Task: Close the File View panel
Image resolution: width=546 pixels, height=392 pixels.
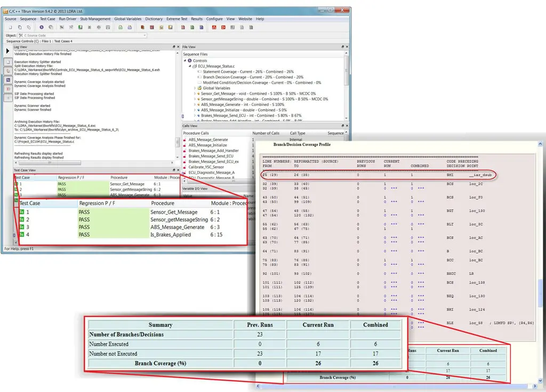Action: [x=347, y=47]
